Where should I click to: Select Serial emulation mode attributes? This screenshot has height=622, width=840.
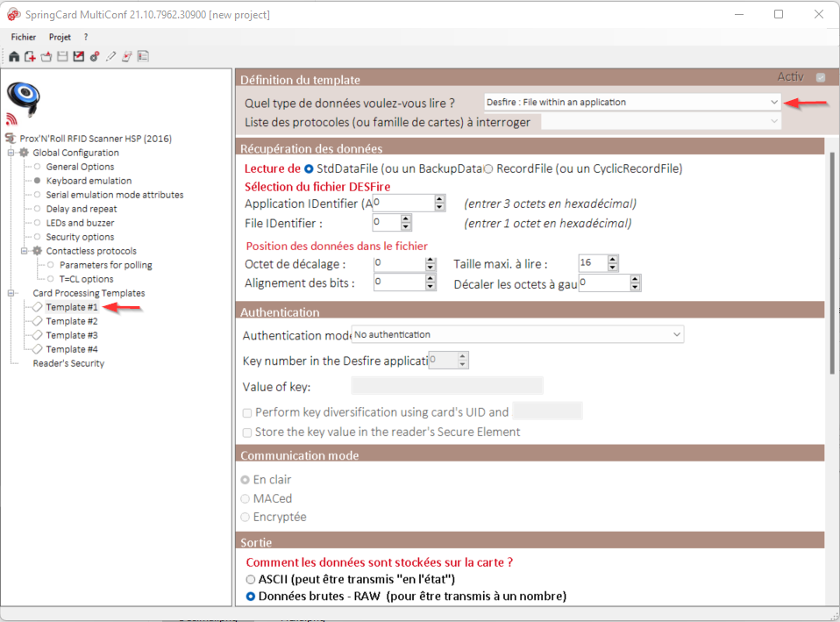coord(115,195)
